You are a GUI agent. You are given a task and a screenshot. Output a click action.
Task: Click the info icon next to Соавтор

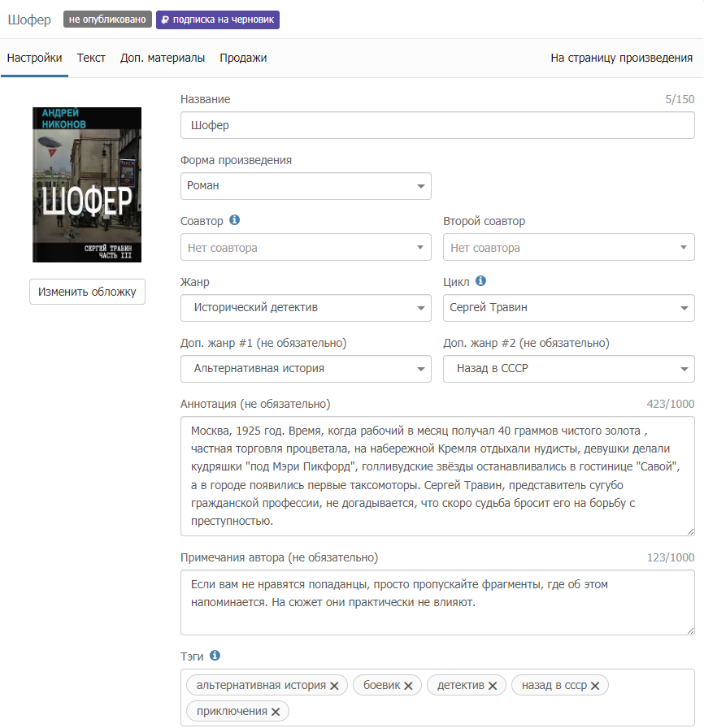235,220
